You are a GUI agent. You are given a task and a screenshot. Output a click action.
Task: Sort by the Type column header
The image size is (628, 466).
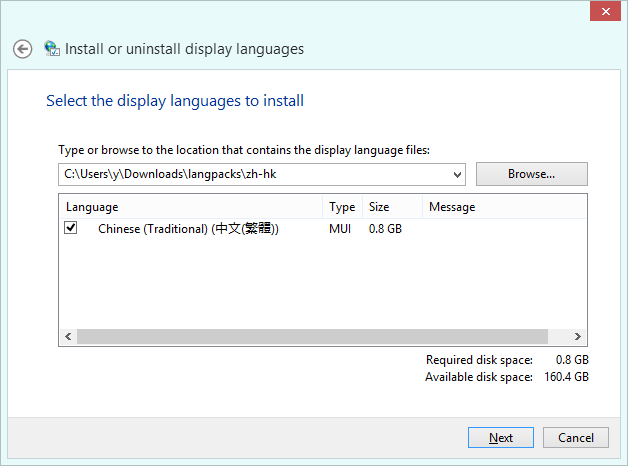coord(342,207)
